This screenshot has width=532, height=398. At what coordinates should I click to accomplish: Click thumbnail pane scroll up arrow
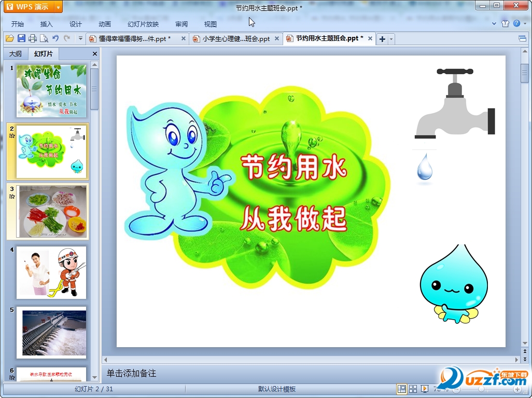coord(95,64)
